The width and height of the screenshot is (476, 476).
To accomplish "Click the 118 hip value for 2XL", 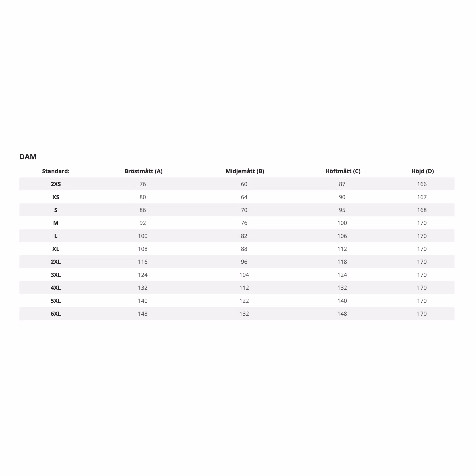I will [342, 262].
